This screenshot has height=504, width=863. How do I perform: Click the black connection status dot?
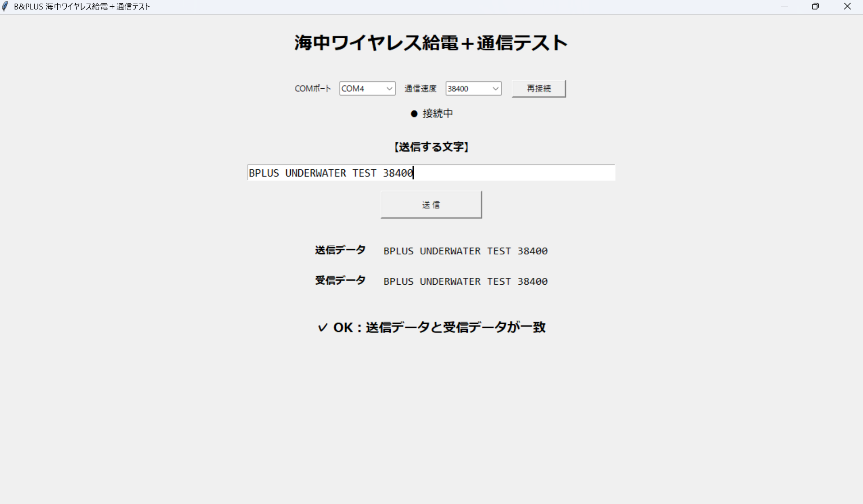[414, 114]
